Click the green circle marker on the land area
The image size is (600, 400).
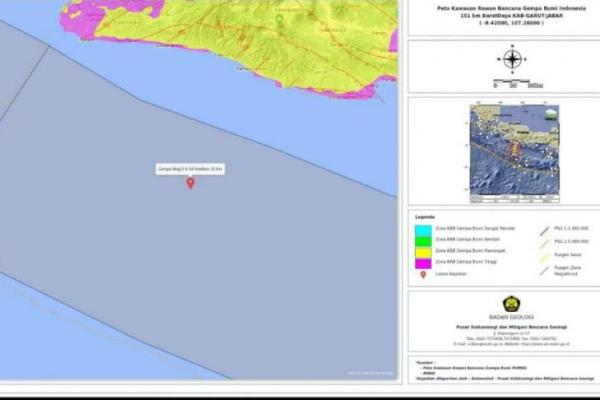(x=279, y=18)
